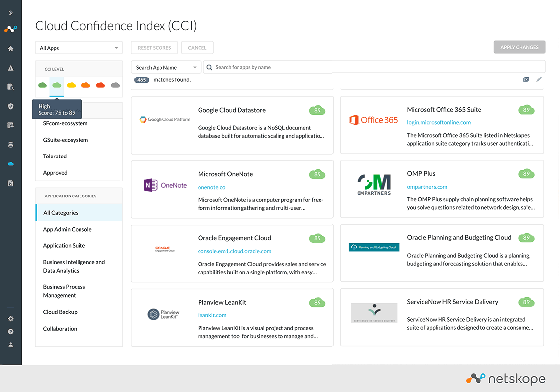This screenshot has height=392, width=560.
Task: Expand the sidebar with double chevron icon
Action: [x=11, y=13]
